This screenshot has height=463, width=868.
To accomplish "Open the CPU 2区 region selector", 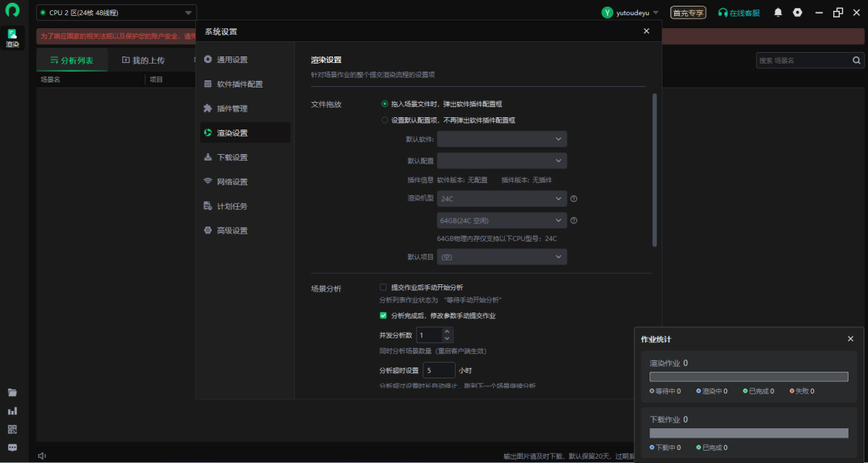I will pyautogui.click(x=116, y=13).
